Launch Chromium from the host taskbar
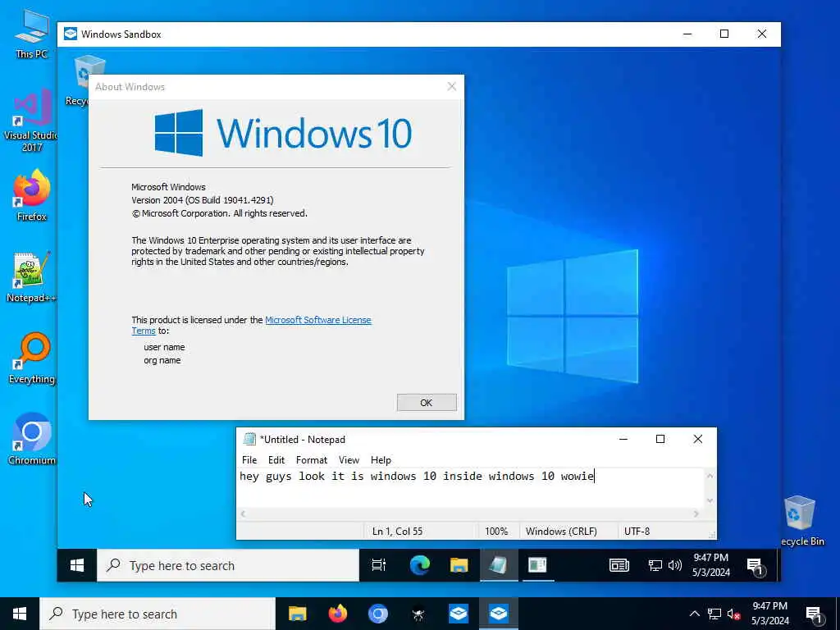The width and height of the screenshot is (840, 630). [x=377, y=614]
